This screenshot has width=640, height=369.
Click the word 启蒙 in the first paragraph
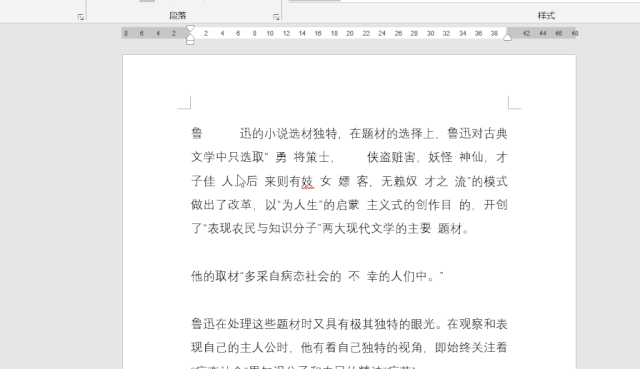(347, 205)
